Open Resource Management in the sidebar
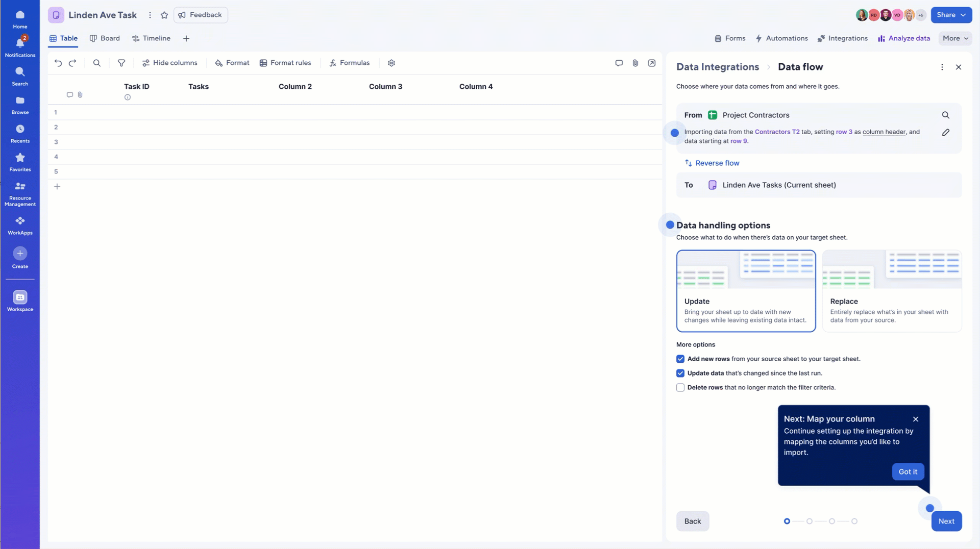Image resolution: width=980 pixels, height=549 pixels. (20, 194)
